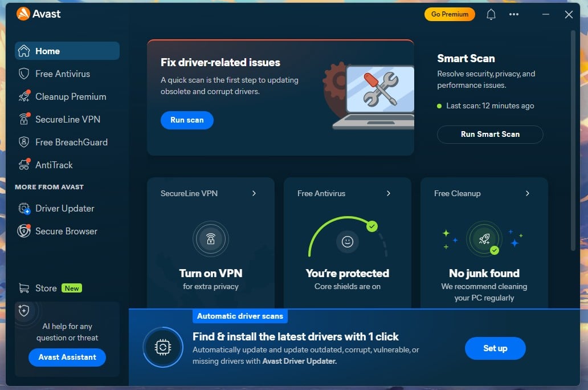Click Fix driver-related issues heading

point(220,62)
